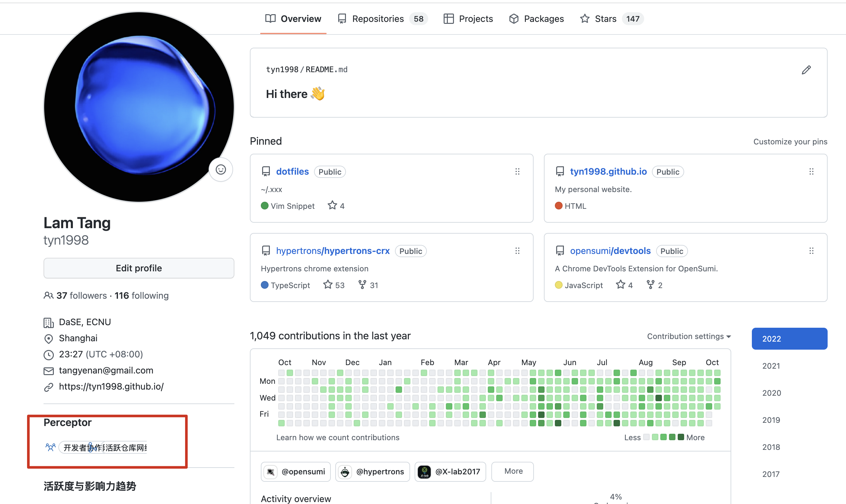Click the developer collaboration network icon

point(50,447)
